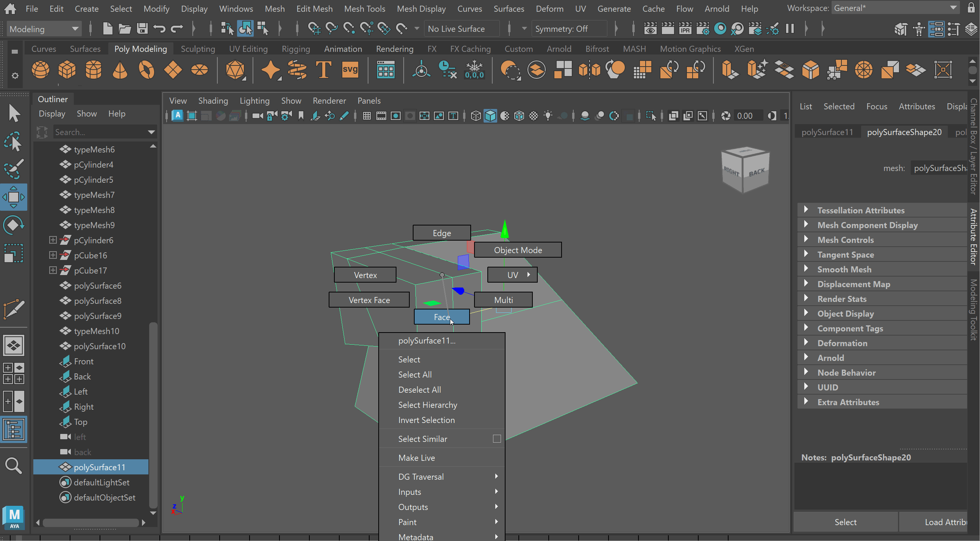Choose Face in the marking menu

tap(441, 317)
